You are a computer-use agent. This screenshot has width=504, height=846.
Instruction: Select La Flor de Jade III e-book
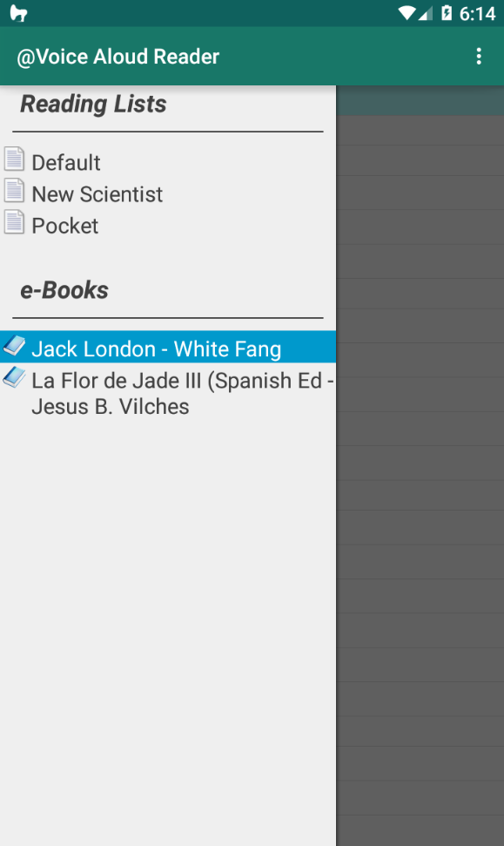[x=168, y=393]
